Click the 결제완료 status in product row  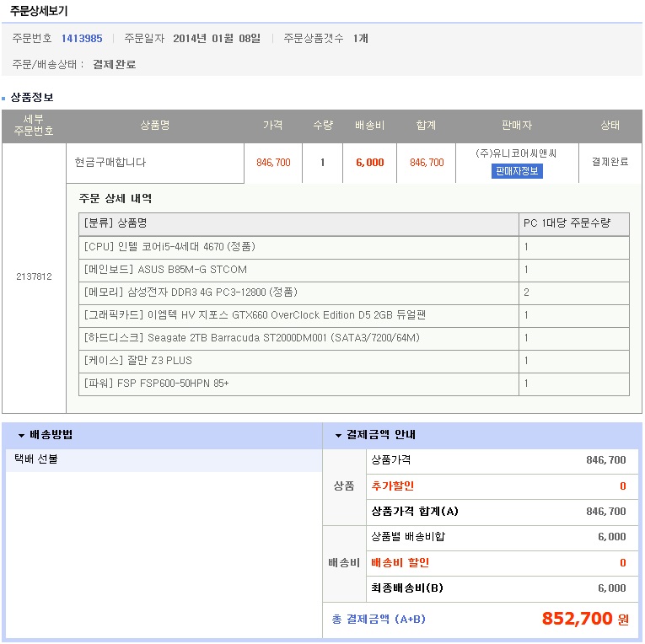click(610, 163)
